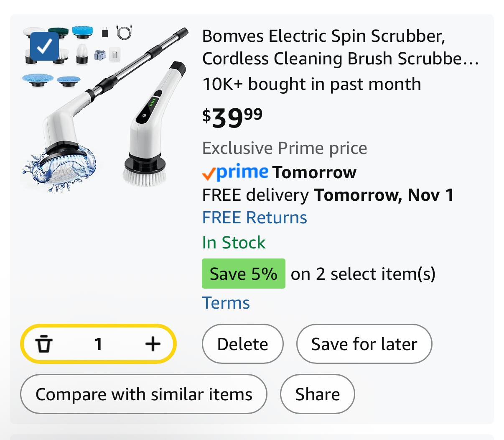Open the Terms link for promotion
504x440 pixels.
pos(226,303)
